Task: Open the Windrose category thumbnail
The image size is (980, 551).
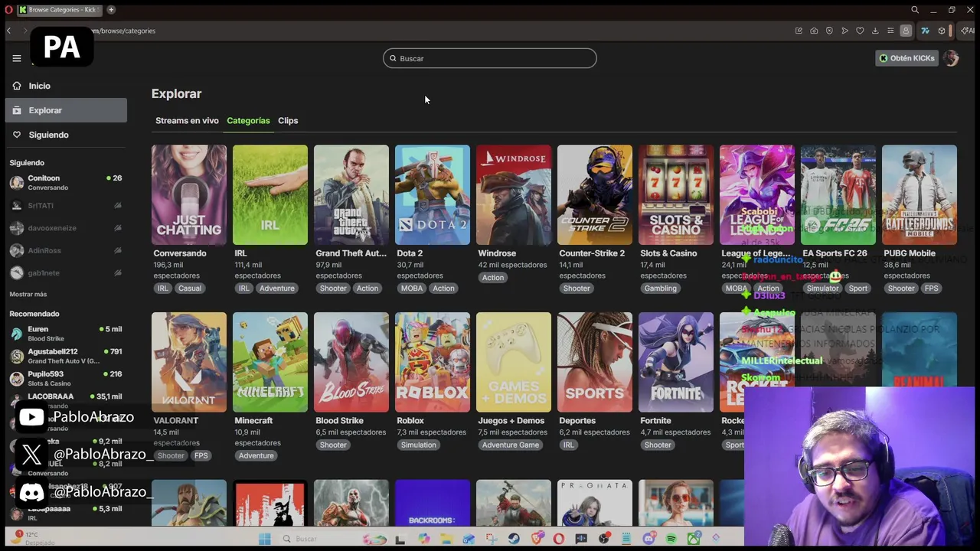Action: pos(514,195)
